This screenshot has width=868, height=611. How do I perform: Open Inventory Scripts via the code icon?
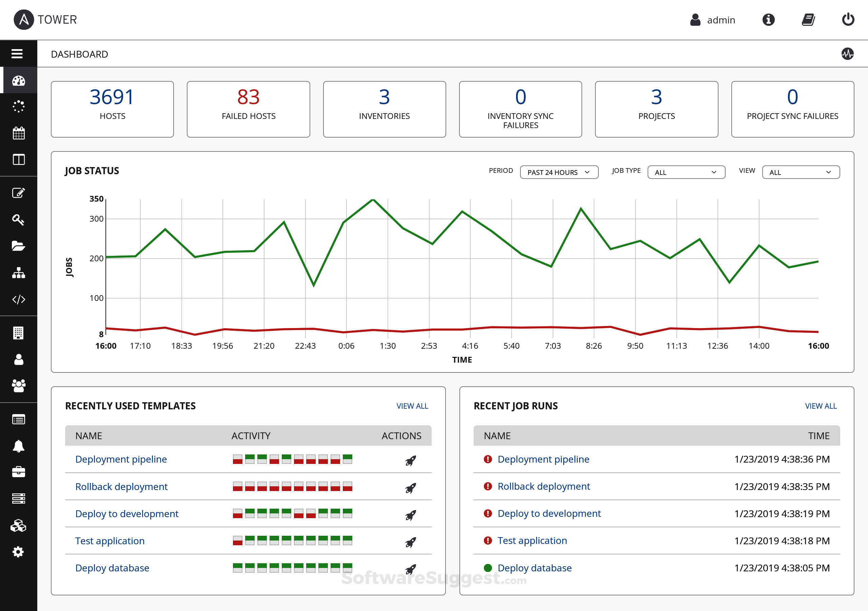coord(19,299)
